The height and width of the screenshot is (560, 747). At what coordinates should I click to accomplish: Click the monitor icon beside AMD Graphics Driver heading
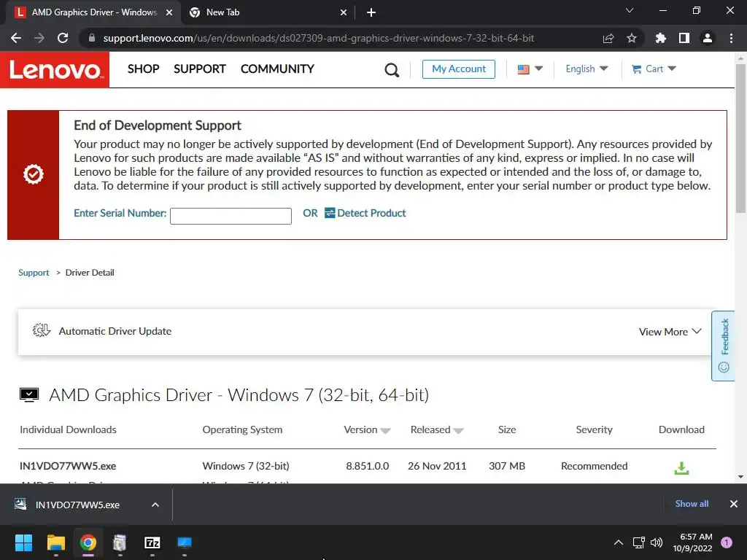[29, 394]
